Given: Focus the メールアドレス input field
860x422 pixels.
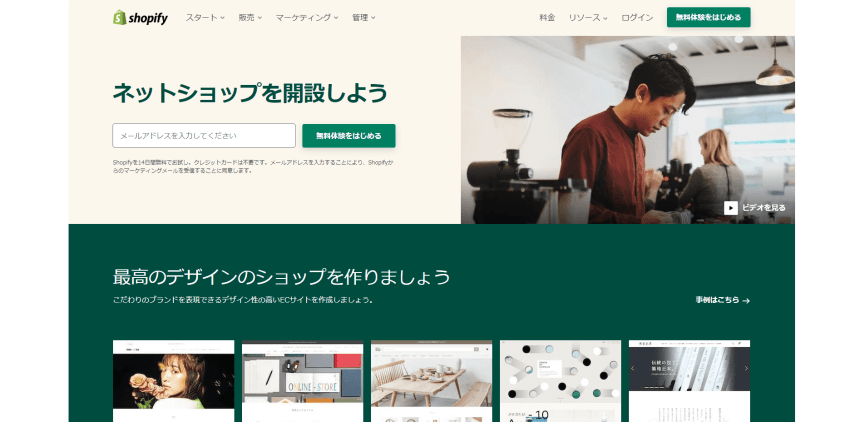Looking at the screenshot, I should (x=204, y=136).
